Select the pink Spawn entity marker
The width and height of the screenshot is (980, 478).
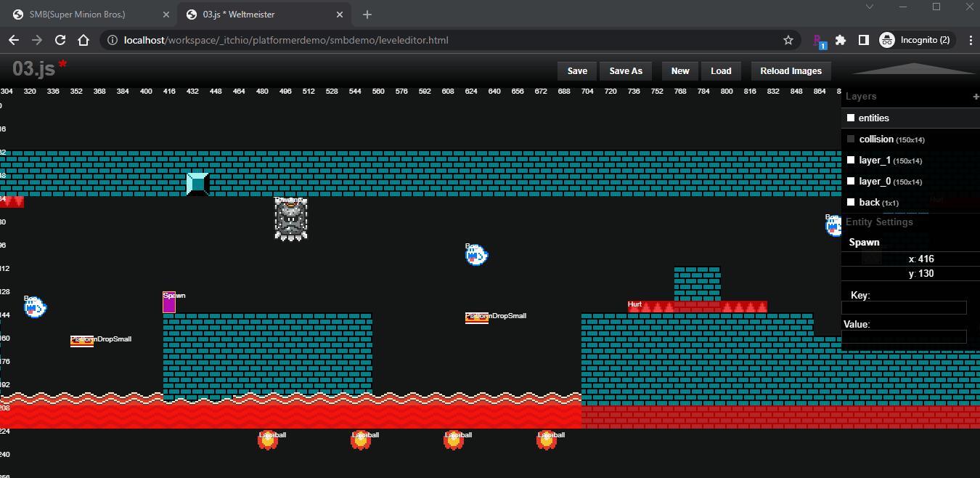click(169, 302)
